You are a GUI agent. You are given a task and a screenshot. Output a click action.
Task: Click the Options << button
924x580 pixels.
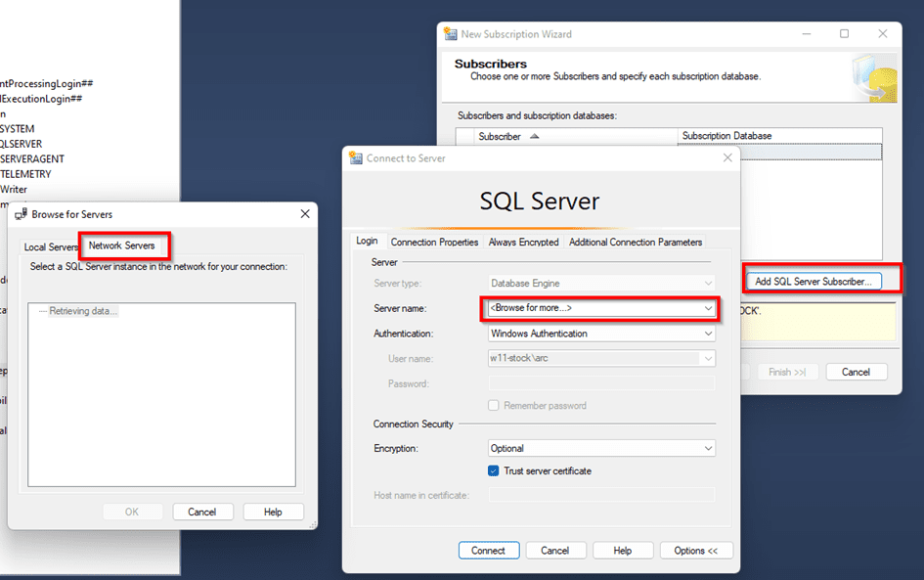point(696,550)
